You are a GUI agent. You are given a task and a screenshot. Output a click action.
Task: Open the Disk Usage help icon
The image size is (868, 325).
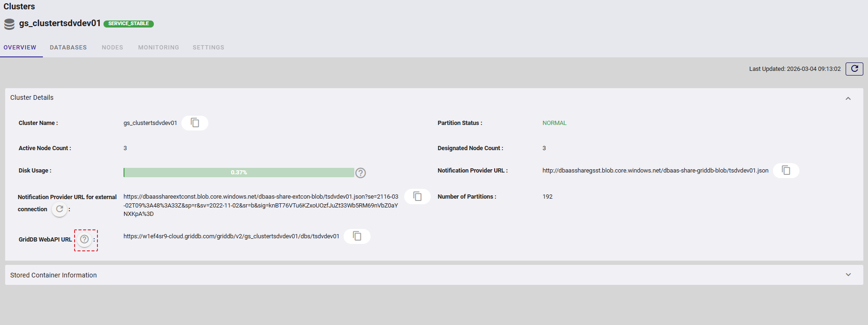click(x=360, y=173)
